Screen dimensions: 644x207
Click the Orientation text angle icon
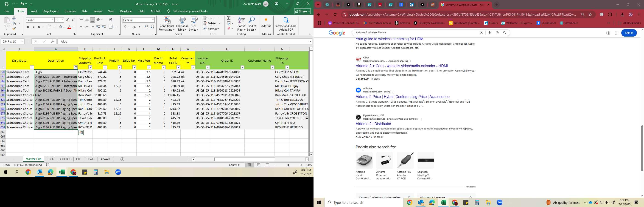coord(98,20)
